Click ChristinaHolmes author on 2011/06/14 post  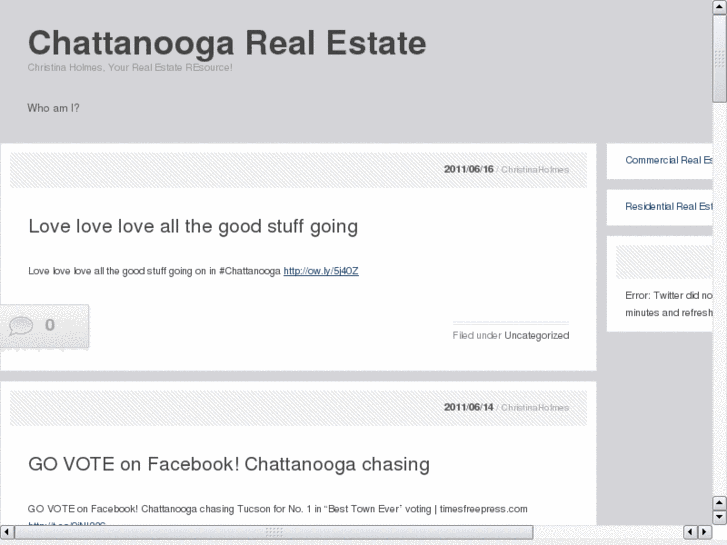click(x=535, y=408)
